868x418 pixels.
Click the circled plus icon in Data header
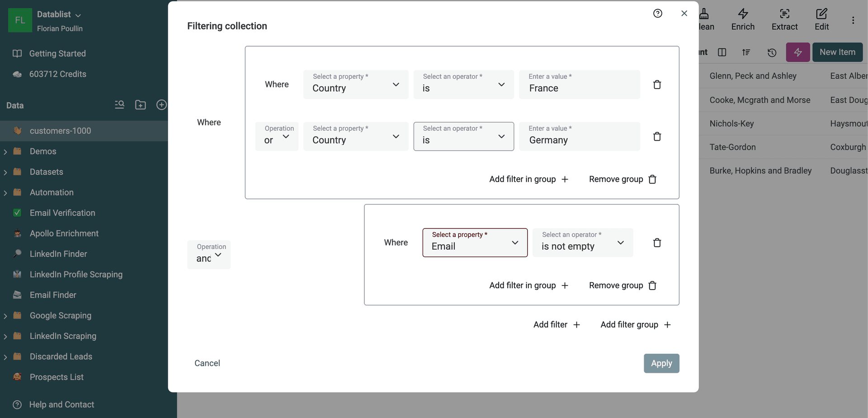[x=161, y=104]
